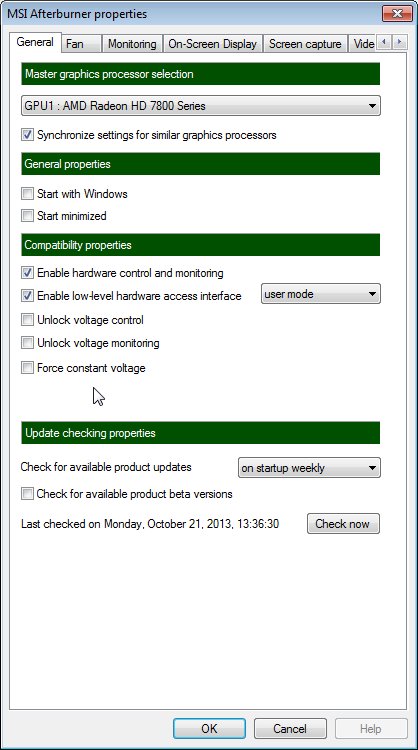
Task: Click the tab strip left scroll arrow
Action: pyautogui.click(x=384, y=43)
